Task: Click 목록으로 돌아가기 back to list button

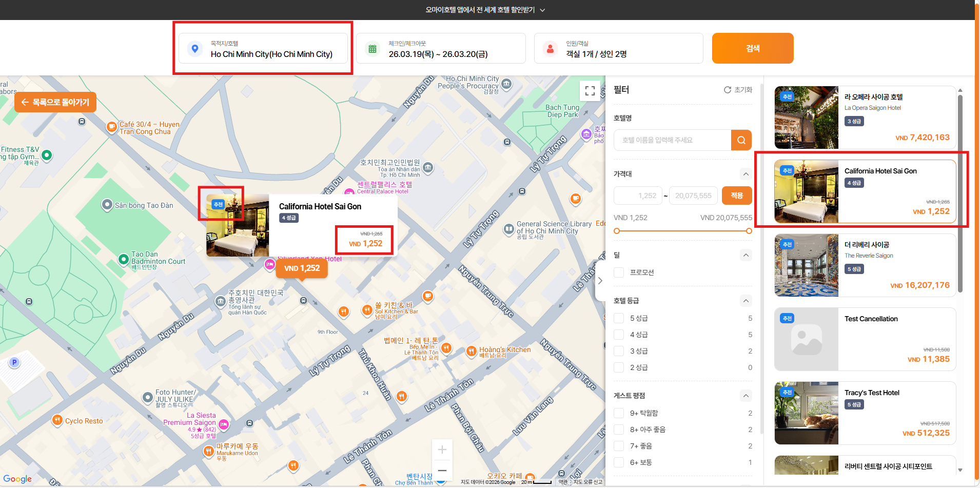Action: click(x=55, y=102)
